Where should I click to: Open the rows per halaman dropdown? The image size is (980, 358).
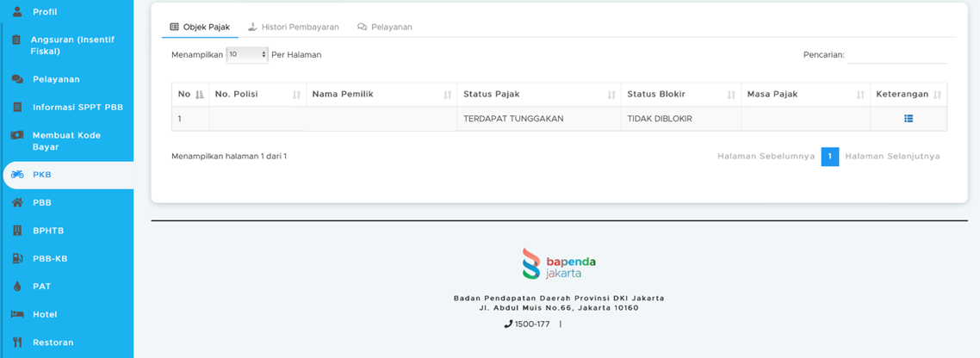coord(247,54)
